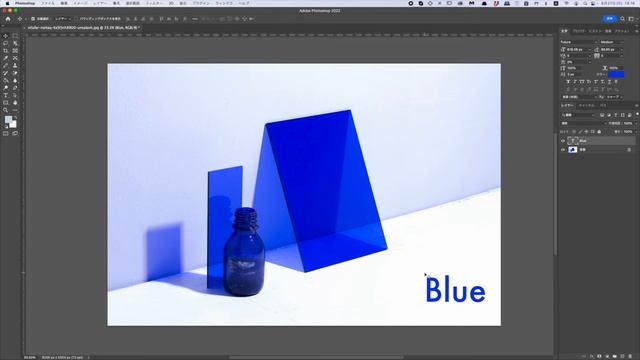Select the Horizontal Type tool
Screen dimensions: 640x360
[6, 95]
